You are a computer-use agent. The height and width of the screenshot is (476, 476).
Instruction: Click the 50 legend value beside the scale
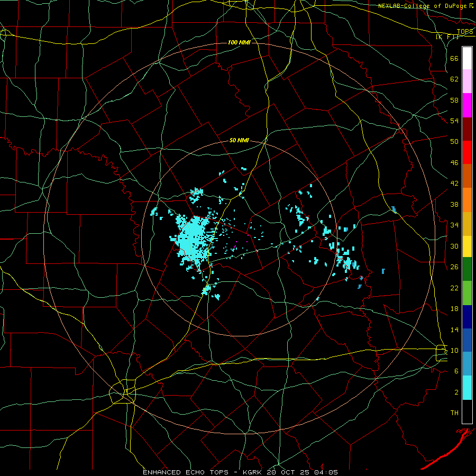(x=454, y=142)
